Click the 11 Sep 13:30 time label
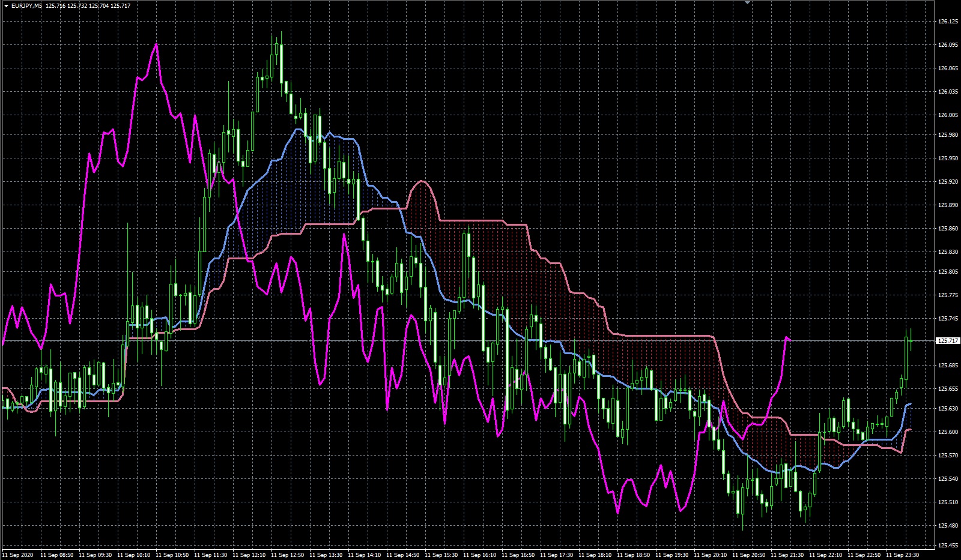 click(326, 555)
